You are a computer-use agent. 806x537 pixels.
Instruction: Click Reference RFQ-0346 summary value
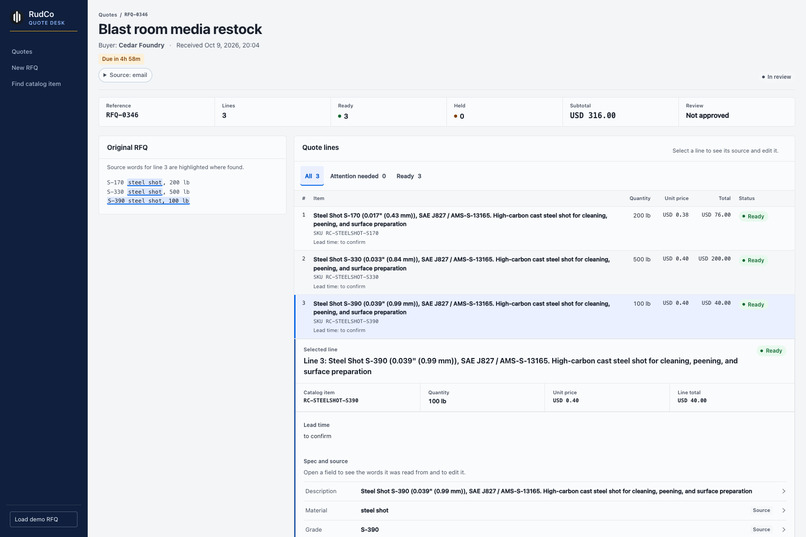(122, 115)
